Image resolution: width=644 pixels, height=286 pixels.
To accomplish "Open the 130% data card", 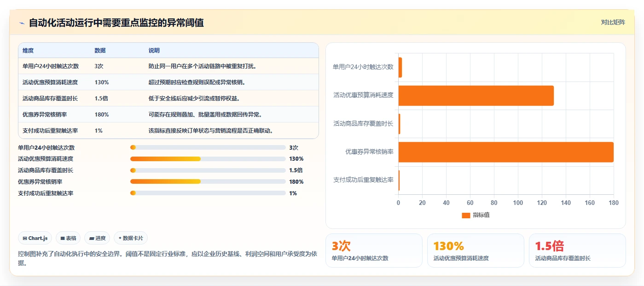I will click(x=476, y=251).
